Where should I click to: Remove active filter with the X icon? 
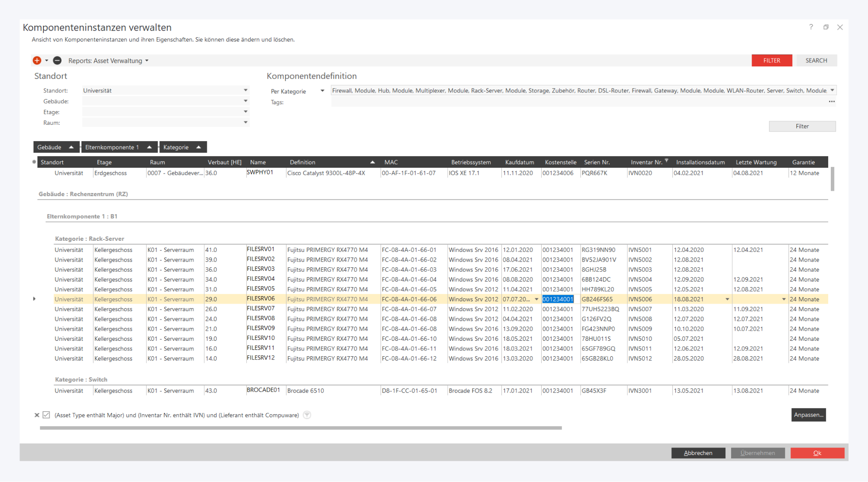click(x=37, y=415)
